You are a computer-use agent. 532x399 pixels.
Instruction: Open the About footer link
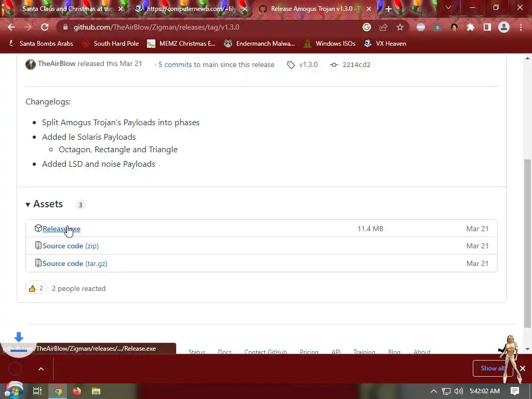422,352
